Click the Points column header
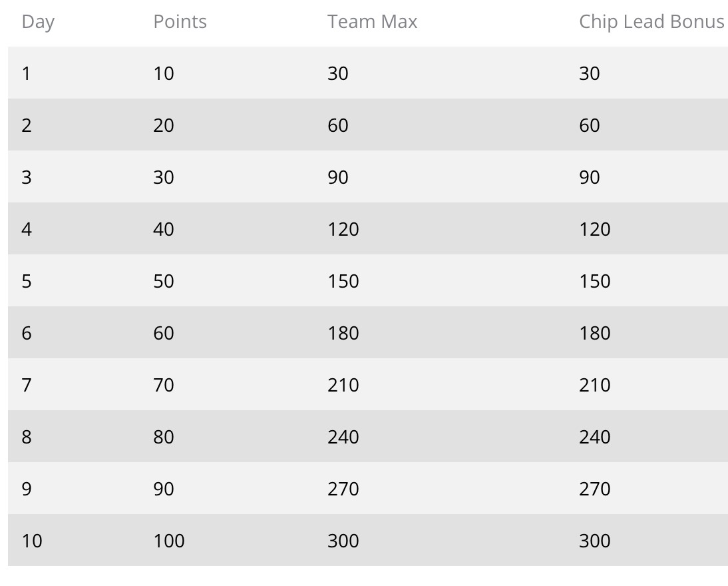 pos(180,22)
